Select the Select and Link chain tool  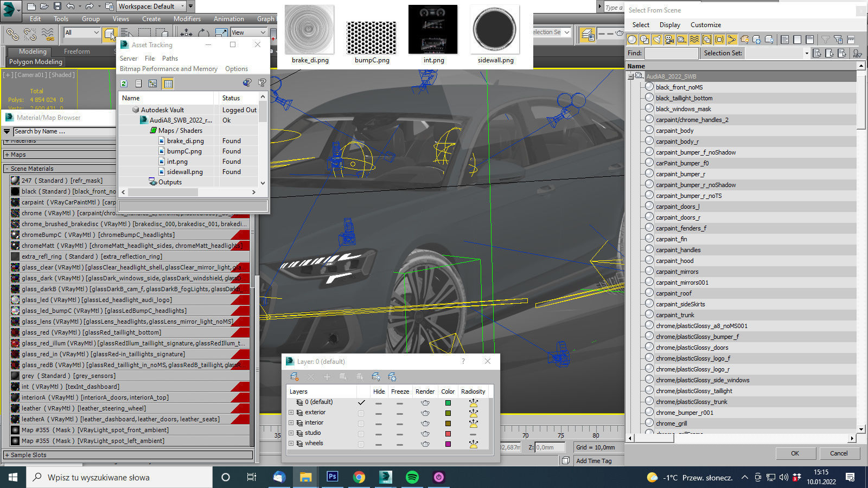pyautogui.click(x=12, y=34)
